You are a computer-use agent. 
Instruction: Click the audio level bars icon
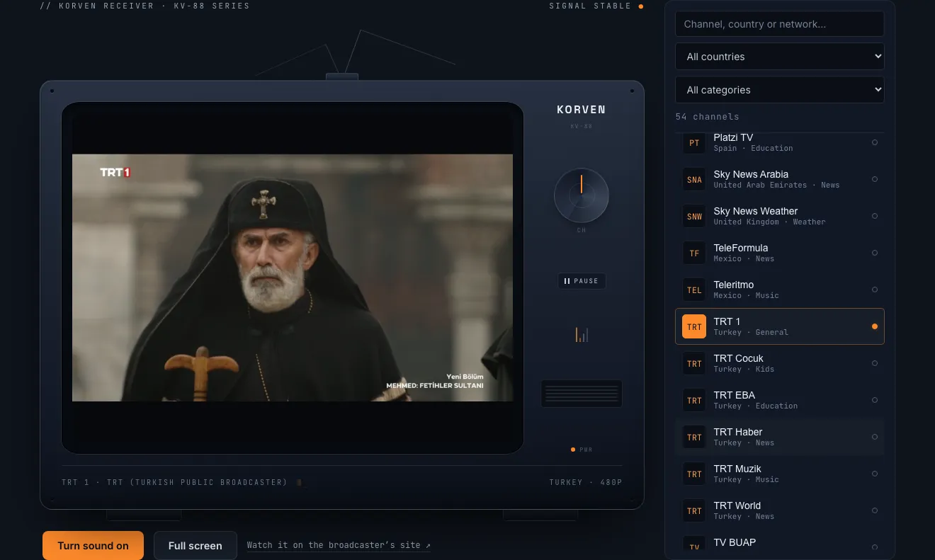[582, 334]
